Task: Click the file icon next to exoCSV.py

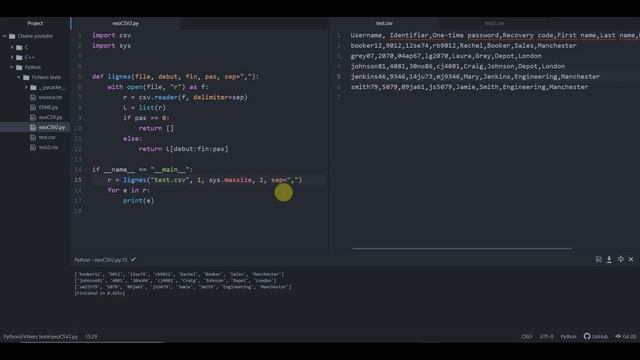Action: pyautogui.click(x=33, y=117)
